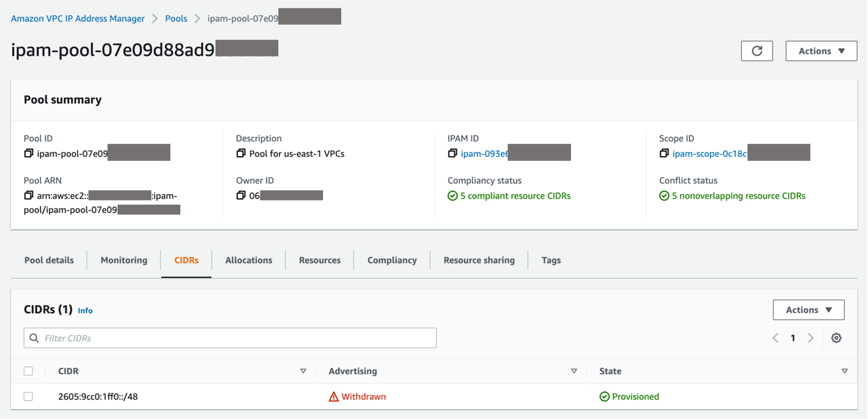This screenshot has height=419, width=868.
Task: Copy the Pool ARN value
Action: click(x=29, y=195)
